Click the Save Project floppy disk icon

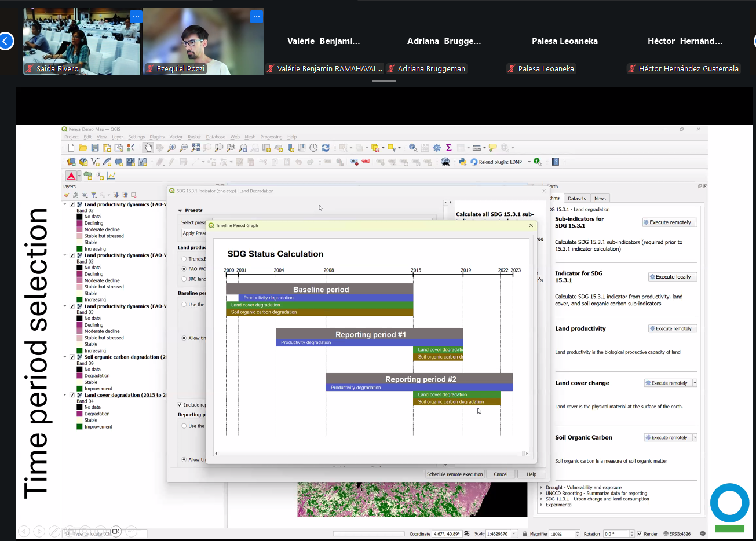pos(95,148)
